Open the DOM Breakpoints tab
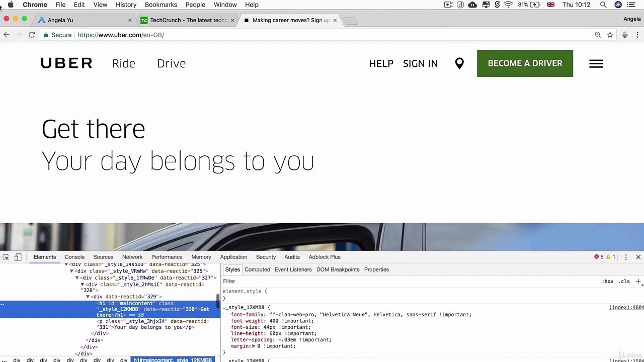 coord(338,269)
